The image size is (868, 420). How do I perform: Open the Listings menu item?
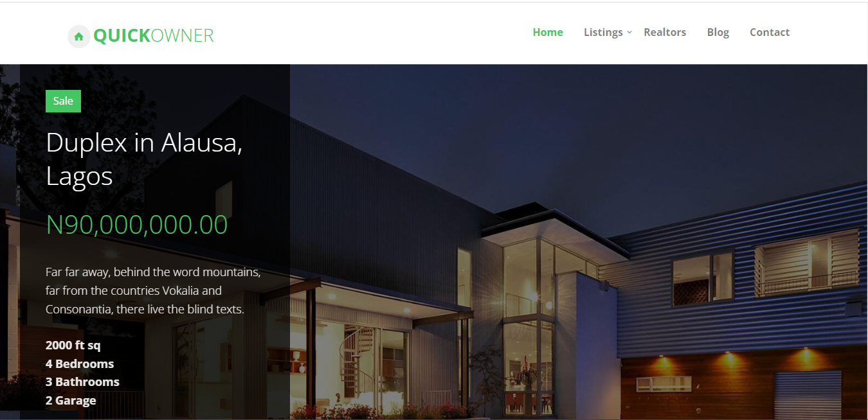coord(603,32)
